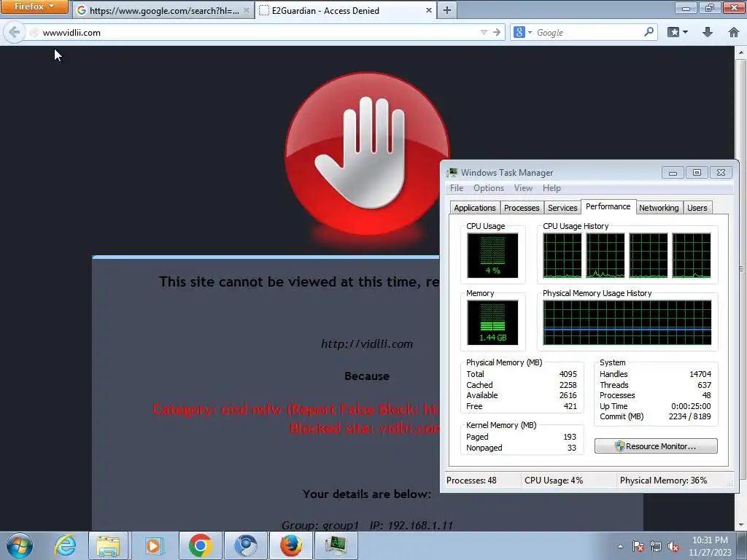Click the first CPU Usage History graph

[x=562, y=255]
